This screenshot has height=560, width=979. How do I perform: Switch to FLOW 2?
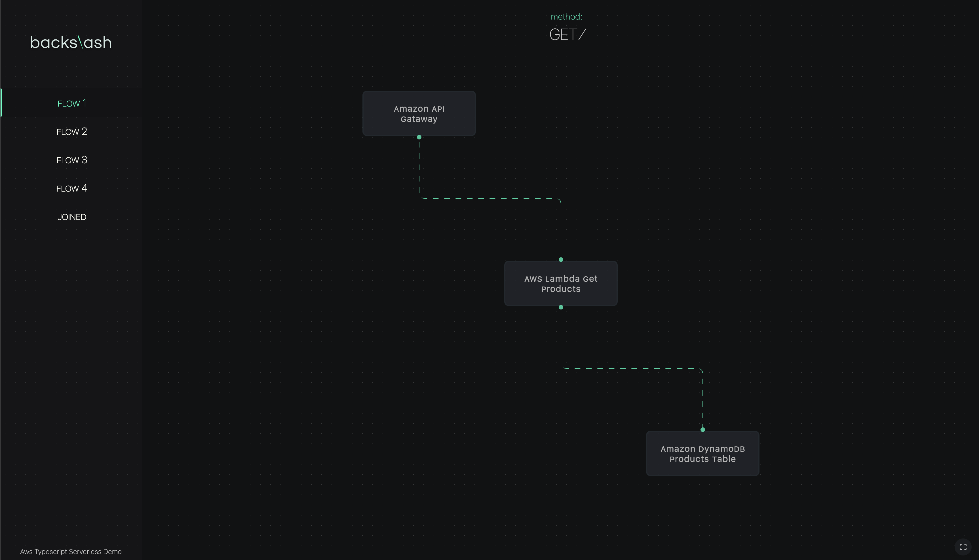click(71, 131)
